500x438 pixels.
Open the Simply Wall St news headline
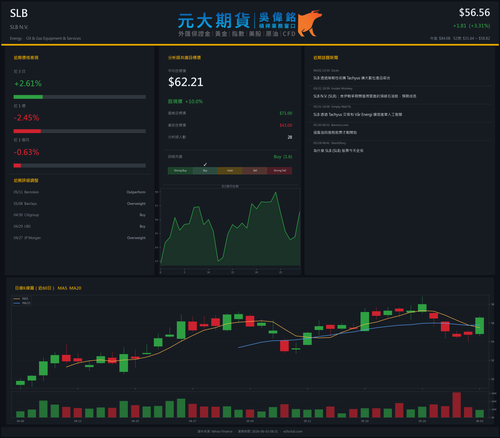[x=357, y=114]
